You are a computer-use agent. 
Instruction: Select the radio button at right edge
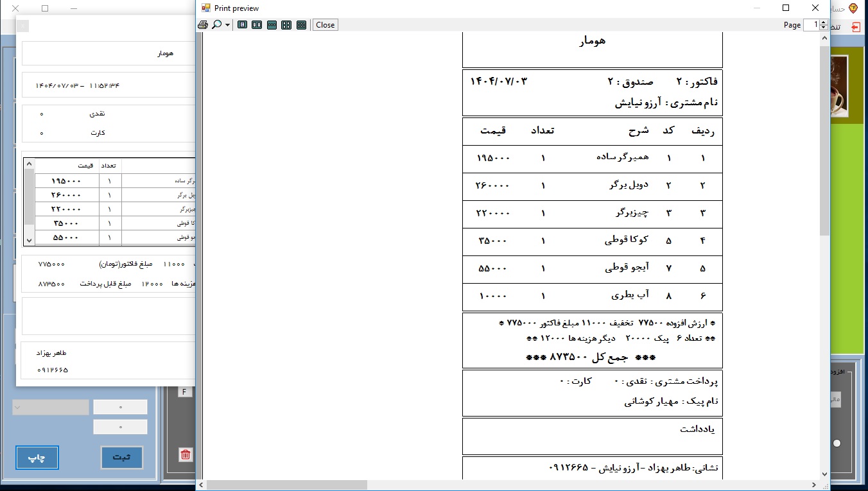tap(837, 443)
